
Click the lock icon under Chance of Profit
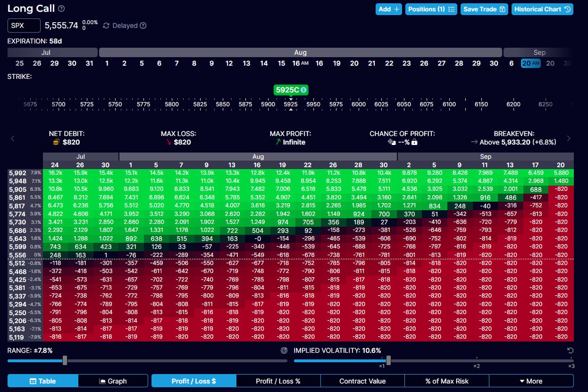coord(414,142)
